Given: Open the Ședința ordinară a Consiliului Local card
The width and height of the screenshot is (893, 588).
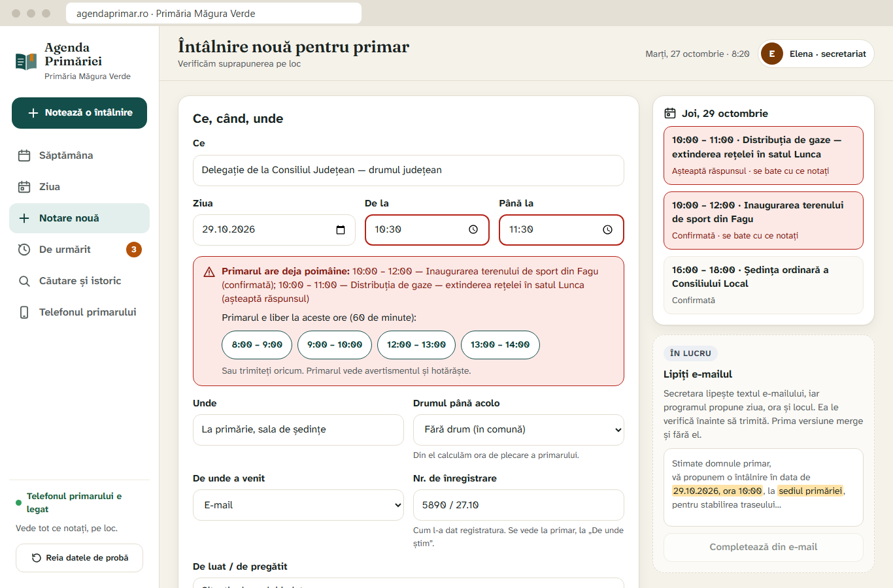Looking at the screenshot, I should click(764, 285).
